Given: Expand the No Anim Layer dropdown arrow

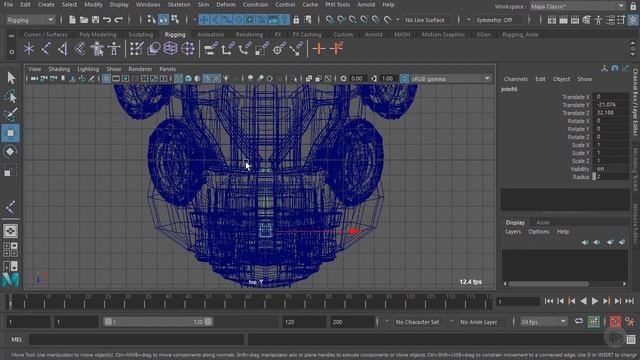Looking at the screenshot, I should pyautogui.click(x=451, y=322).
